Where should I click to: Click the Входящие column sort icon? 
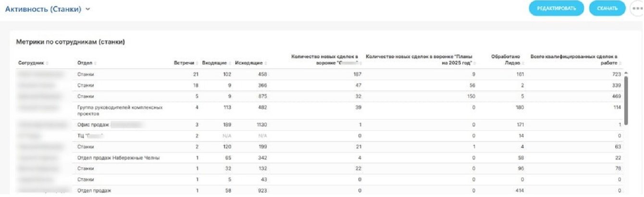tap(229, 63)
